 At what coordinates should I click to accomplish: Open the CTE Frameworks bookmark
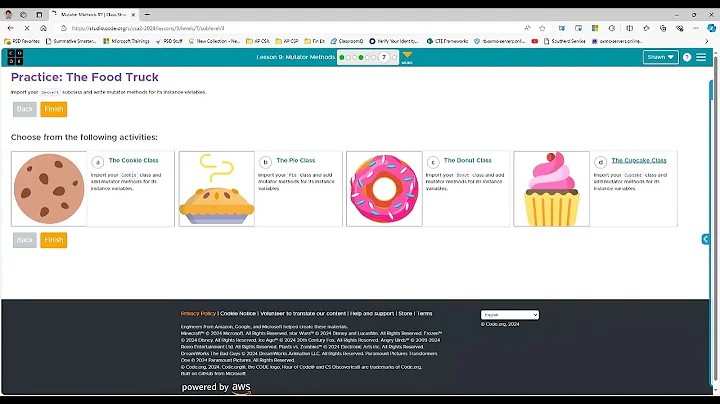click(x=447, y=41)
